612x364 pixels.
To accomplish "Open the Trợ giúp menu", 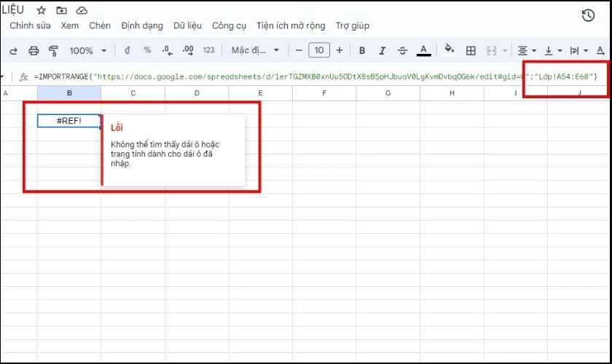I will [x=353, y=25].
